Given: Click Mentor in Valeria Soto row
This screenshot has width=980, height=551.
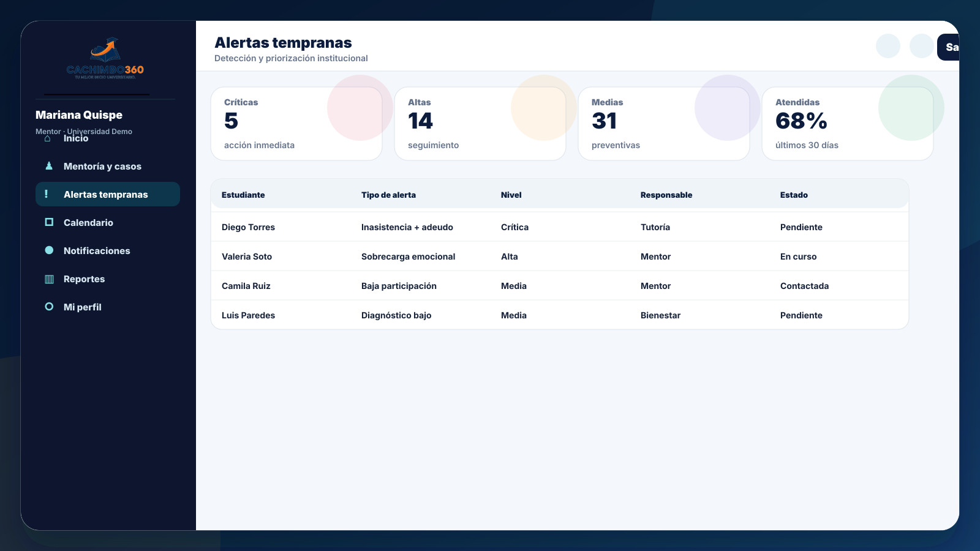Looking at the screenshot, I should pos(655,257).
